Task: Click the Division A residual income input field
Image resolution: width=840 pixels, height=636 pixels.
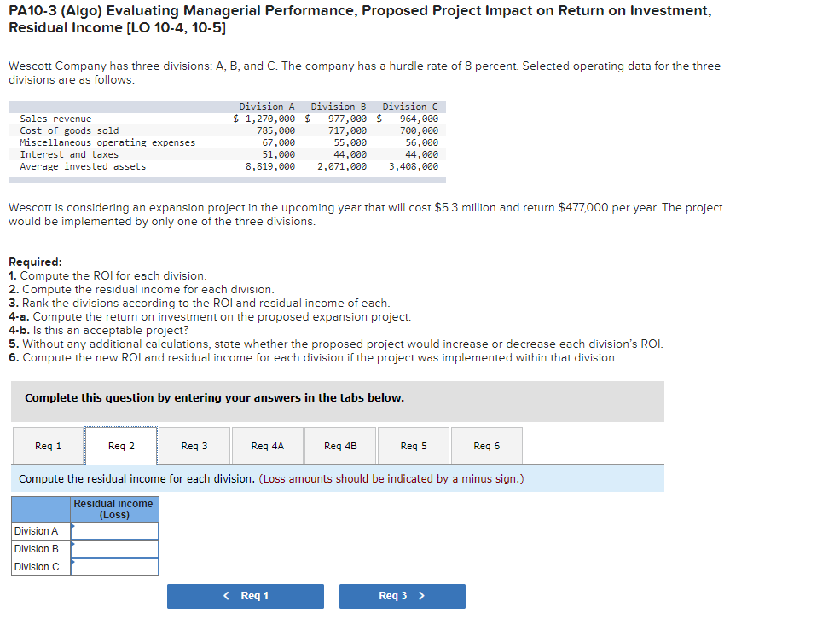Action: tap(115, 530)
